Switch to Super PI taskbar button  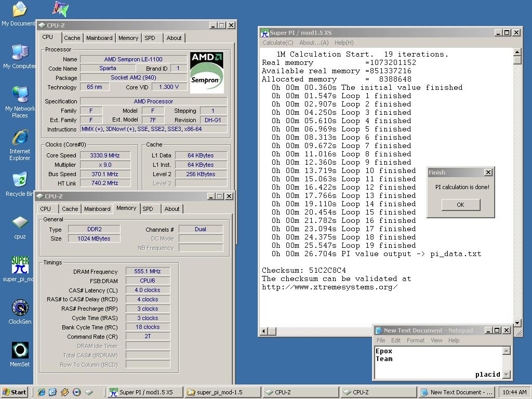coord(145,392)
